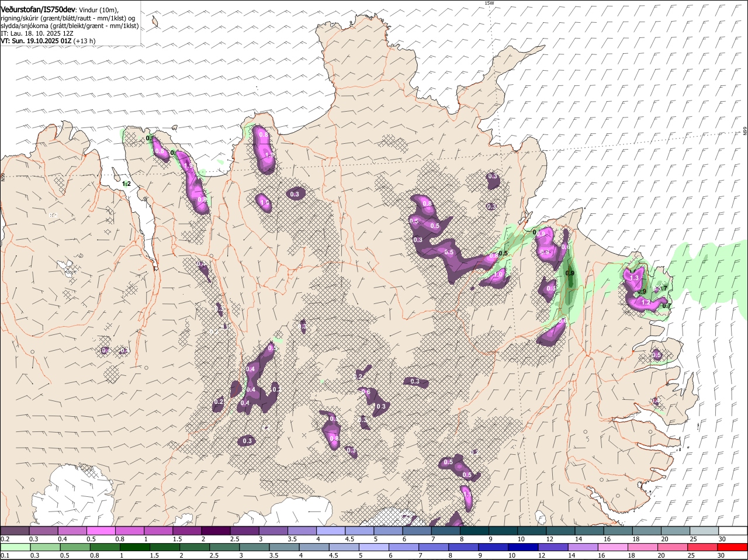This screenshot has height=560, width=748.
Task: Pick upper legend swatch between 14 and 16
Action: [x=589, y=530]
